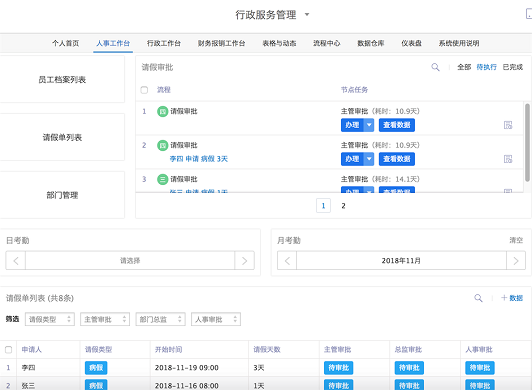Open the 仪表盘 tab
This screenshot has height=390, width=532.
point(412,43)
